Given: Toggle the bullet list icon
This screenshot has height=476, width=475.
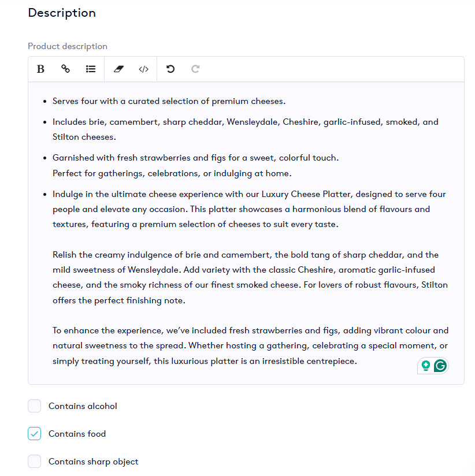Looking at the screenshot, I should 91,69.
